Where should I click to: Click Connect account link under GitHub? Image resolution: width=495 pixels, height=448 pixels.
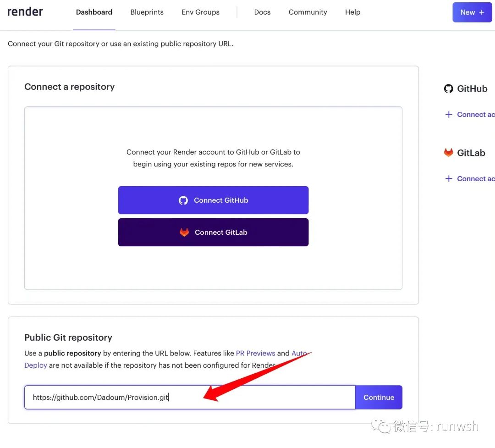(476, 114)
